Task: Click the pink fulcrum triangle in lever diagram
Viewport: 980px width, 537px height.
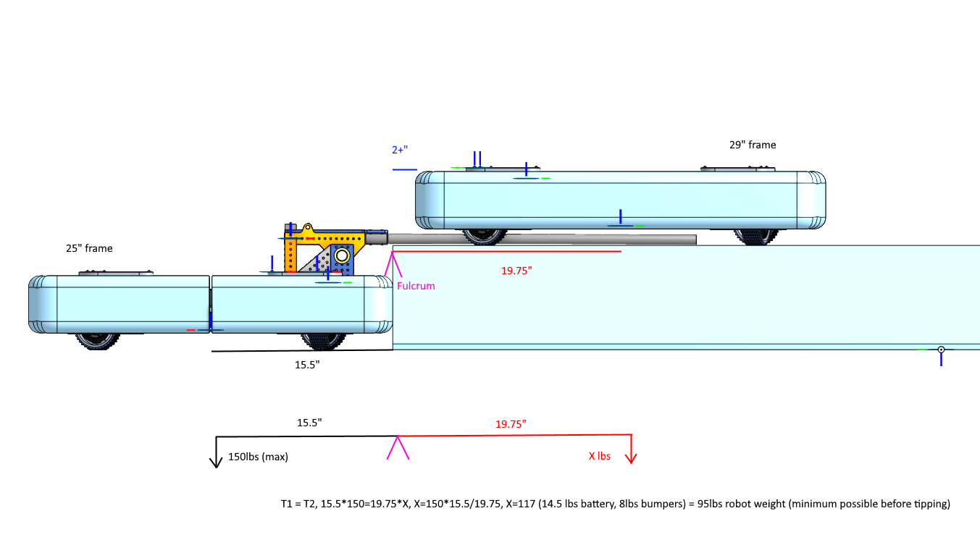Action: tap(398, 447)
